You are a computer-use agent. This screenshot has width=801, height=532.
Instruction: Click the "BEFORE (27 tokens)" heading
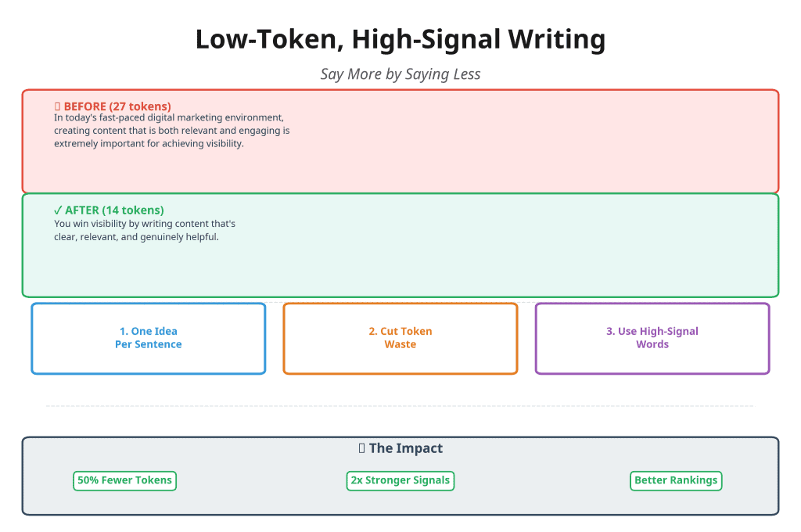tap(117, 106)
